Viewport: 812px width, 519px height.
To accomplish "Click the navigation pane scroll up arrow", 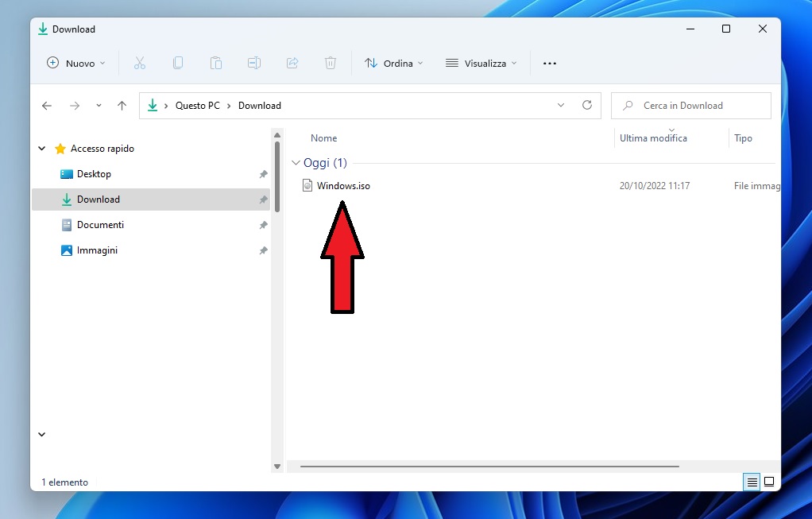I will pyautogui.click(x=277, y=135).
